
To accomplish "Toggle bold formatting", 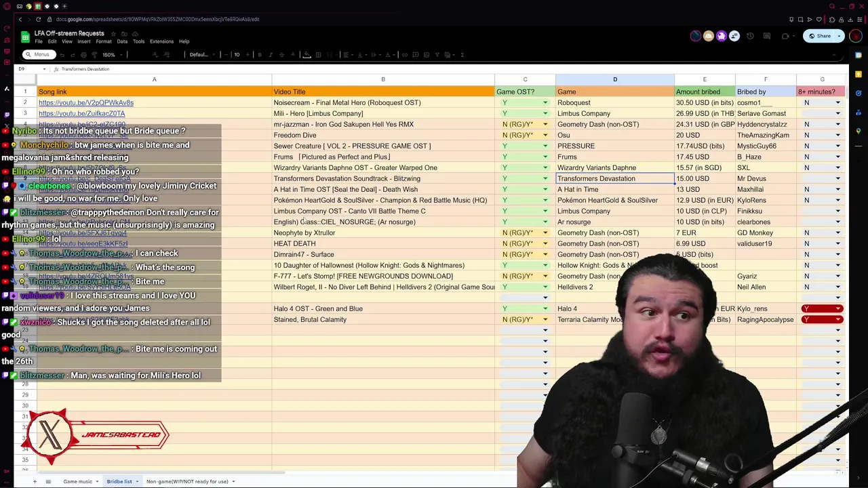I will [260, 55].
